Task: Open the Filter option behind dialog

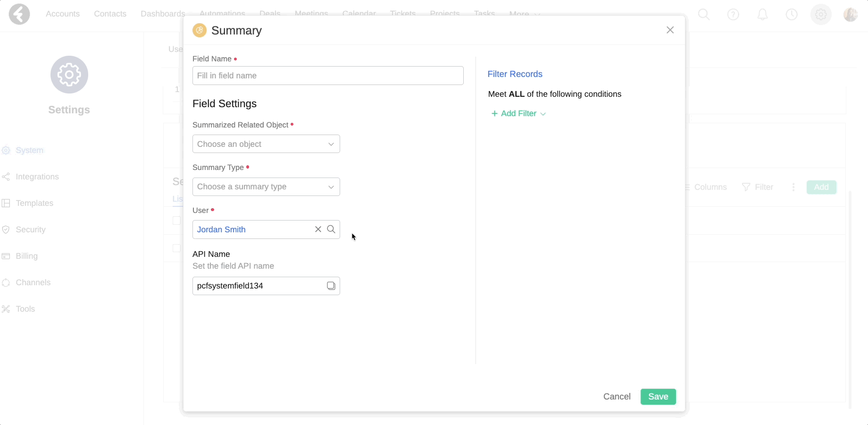Action: 758,187
